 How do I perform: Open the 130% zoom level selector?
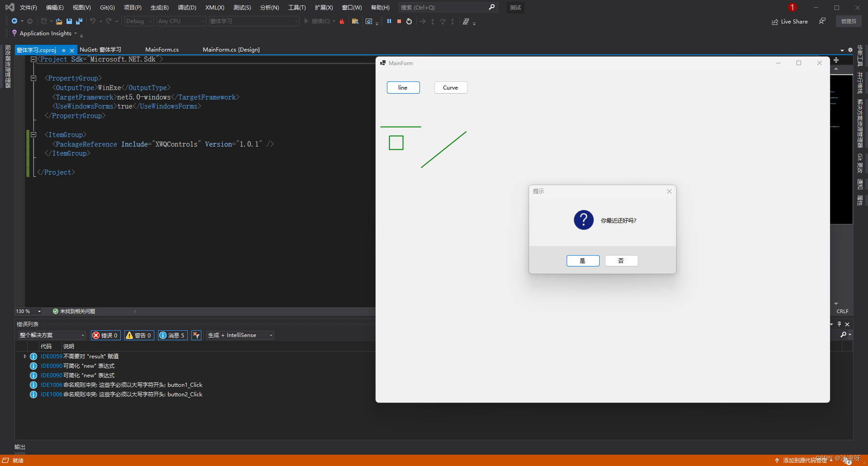point(28,311)
